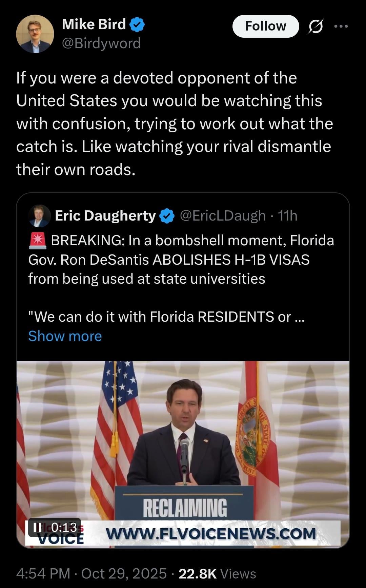This screenshot has height=588, width=366.
Task: Click Mike Bird's blue verified badge
Action: (137, 25)
